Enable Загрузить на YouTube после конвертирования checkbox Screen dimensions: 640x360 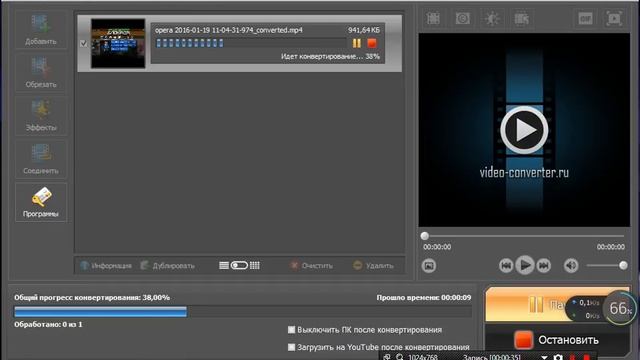pyautogui.click(x=291, y=347)
